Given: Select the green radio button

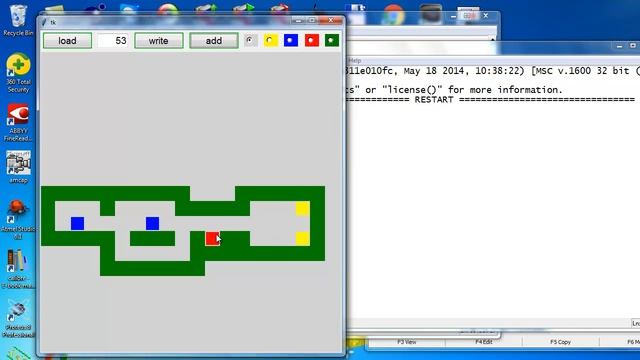Looking at the screenshot, I should (332, 40).
